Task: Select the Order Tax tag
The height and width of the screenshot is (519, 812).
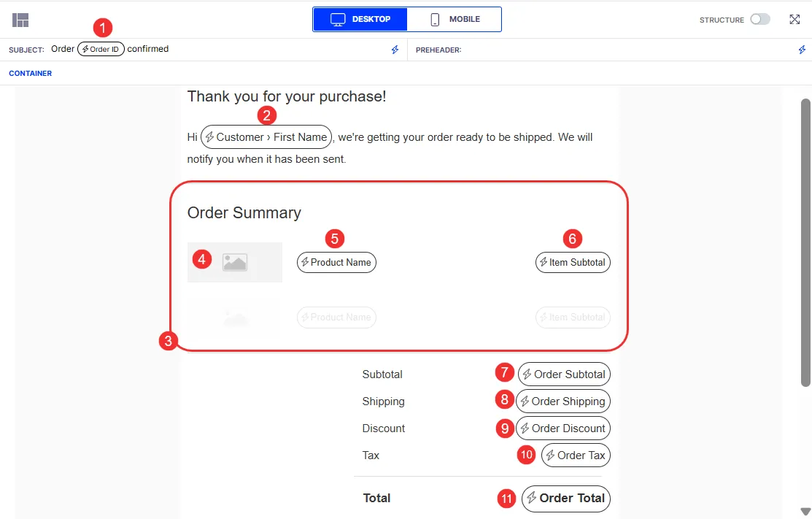Action: click(576, 455)
